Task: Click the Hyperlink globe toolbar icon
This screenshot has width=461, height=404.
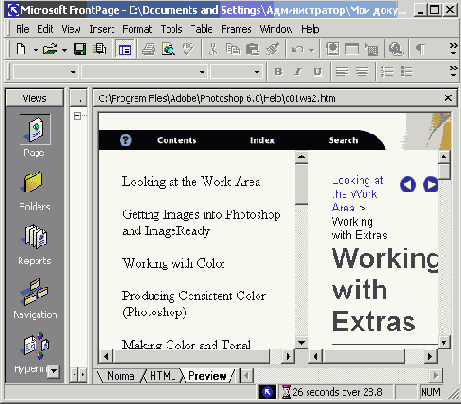Action: (396, 49)
